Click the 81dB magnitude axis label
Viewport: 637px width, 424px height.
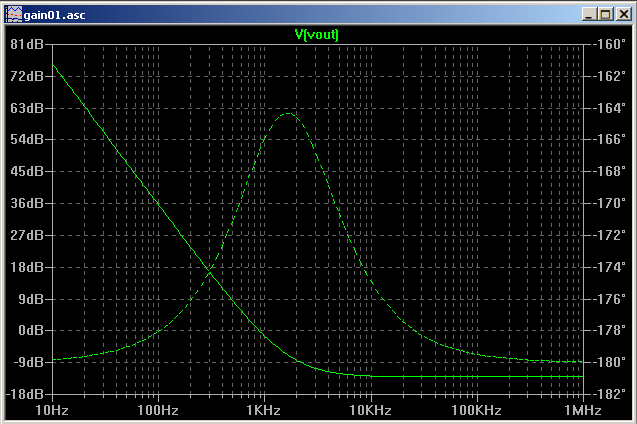pyautogui.click(x=27, y=44)
